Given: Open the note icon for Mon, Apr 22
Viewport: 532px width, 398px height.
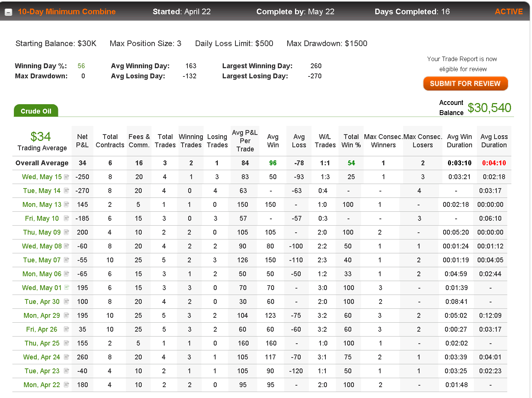Looking at the screenshot, I should tap(66, 385).
